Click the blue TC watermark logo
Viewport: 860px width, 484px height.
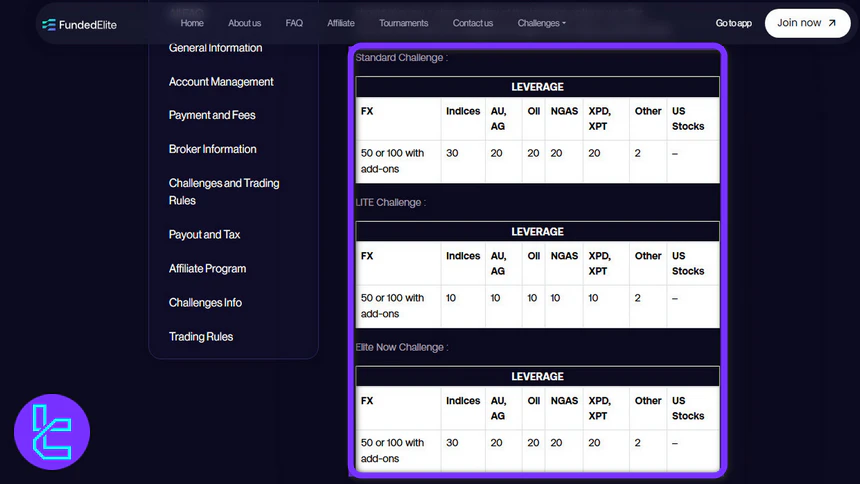click(x=52, y=431)
